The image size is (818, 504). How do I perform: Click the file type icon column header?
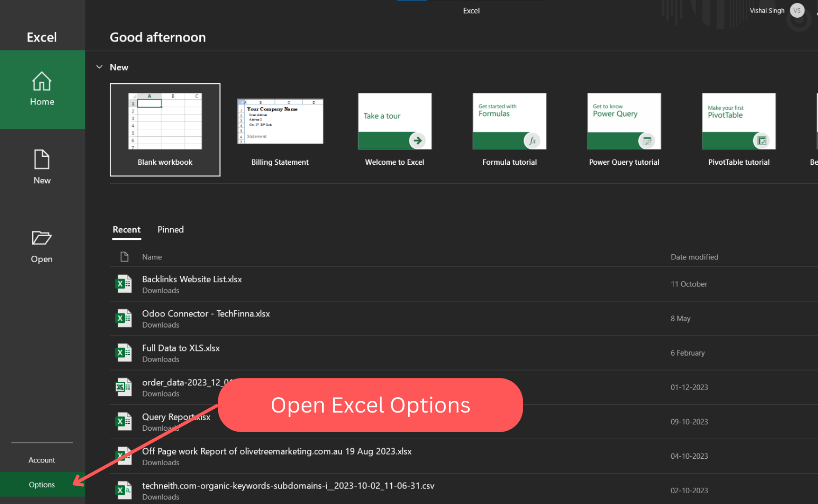tap(124, 257)
